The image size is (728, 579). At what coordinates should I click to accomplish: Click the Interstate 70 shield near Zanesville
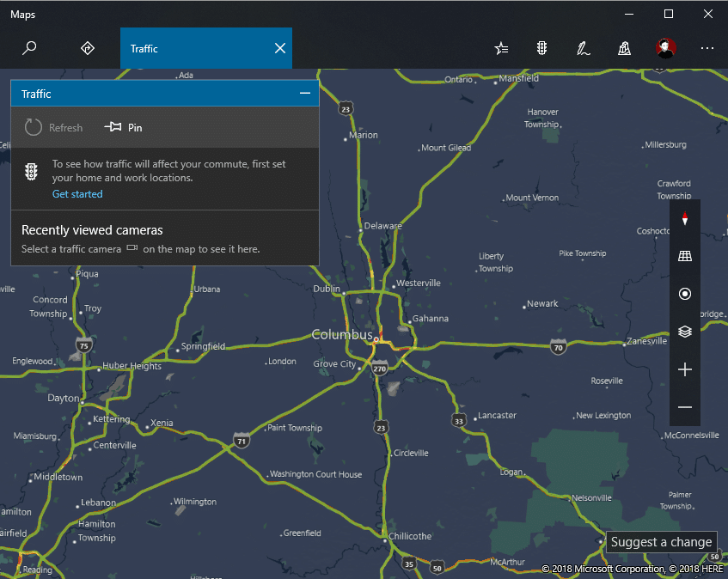558,347
